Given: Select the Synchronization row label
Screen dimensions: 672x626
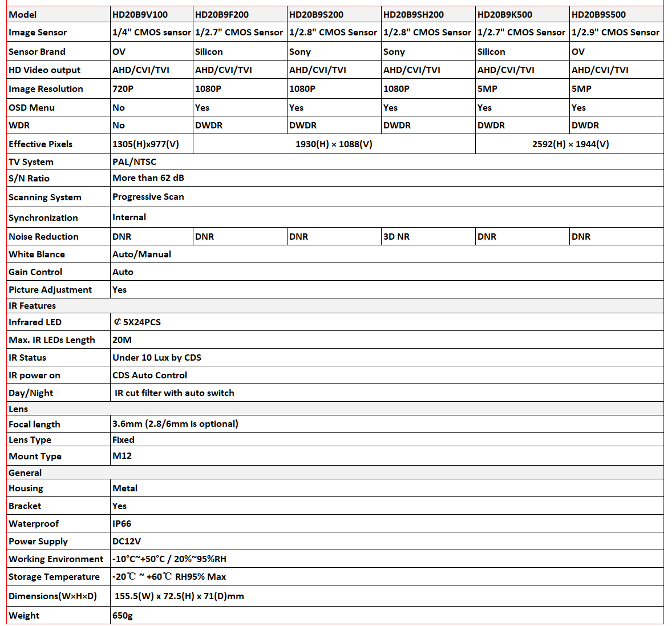Looking at the screenshot, I should pyautogui.click(x=43, y=218).
